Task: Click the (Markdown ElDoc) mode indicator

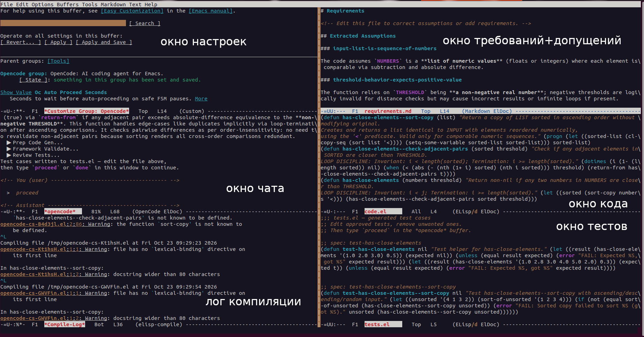Action: [x=487, y=111]
